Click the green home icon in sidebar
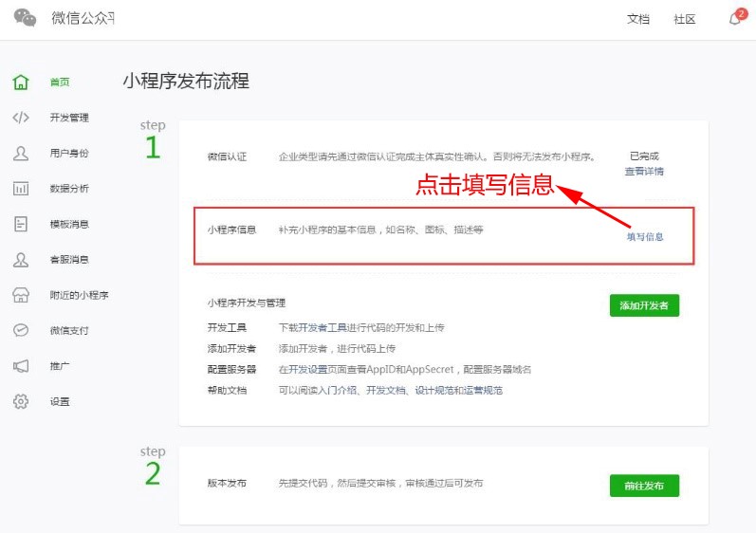 (21, 82)
